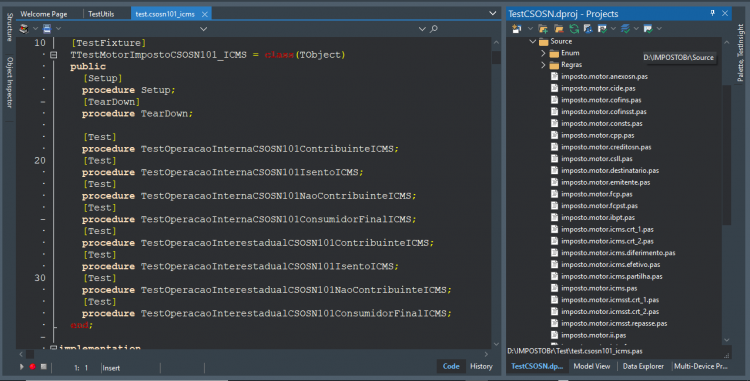The width and height of the screenshot is (750, 381).
Task: Open the dropdown beside the Add New Project icon
Action: (x=529, y=29)
